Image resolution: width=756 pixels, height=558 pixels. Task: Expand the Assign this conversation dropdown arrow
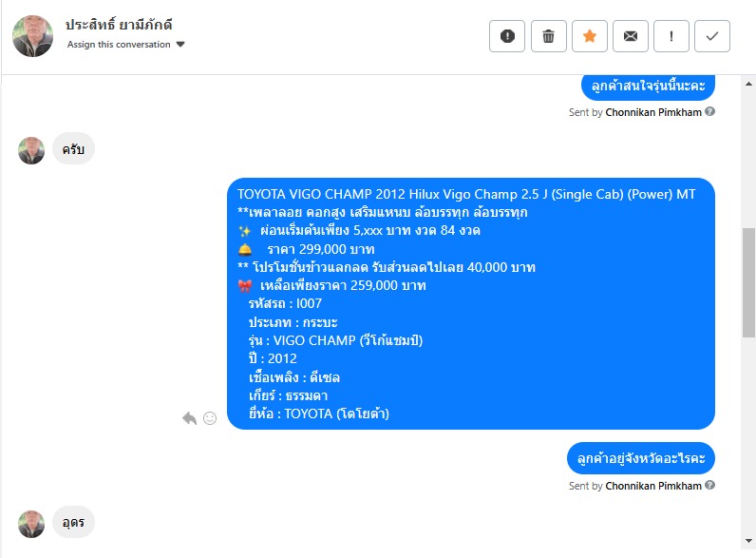click(x=180, y=45)
